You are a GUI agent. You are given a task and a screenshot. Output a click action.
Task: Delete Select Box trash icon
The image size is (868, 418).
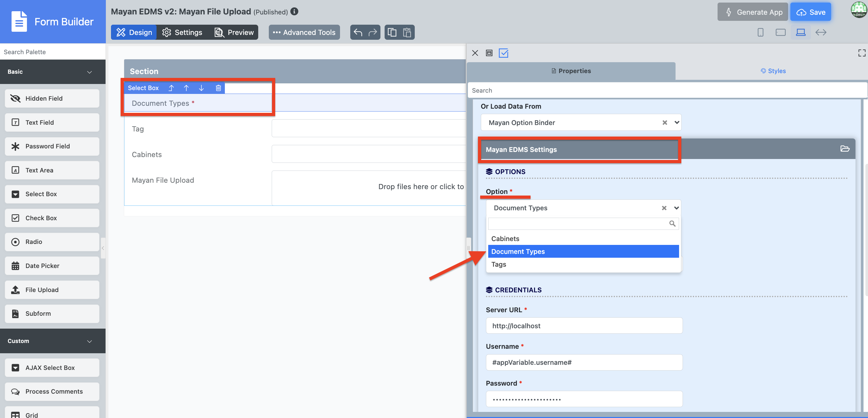[218, 88]
